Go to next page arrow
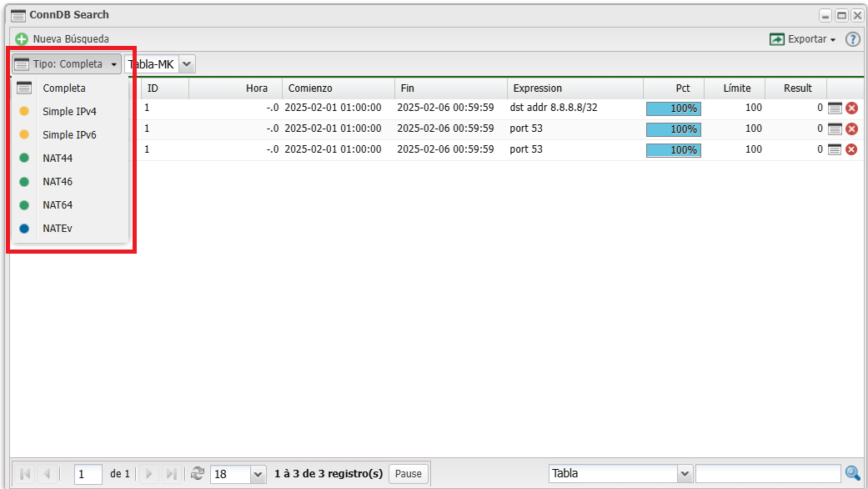Screen dimensions: 868x489 (x=149, y=473)
